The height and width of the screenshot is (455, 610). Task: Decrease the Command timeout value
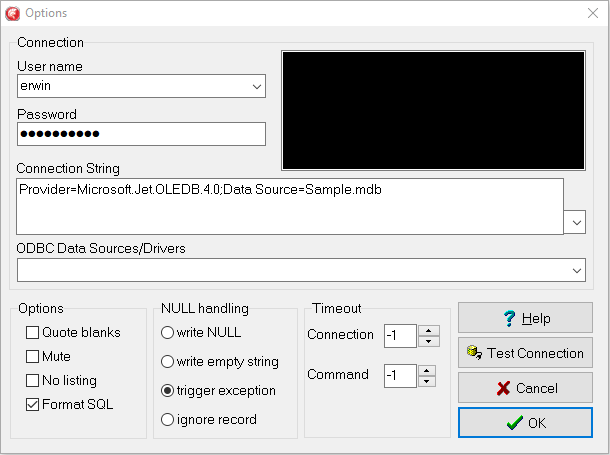click(x=427, y=381)
